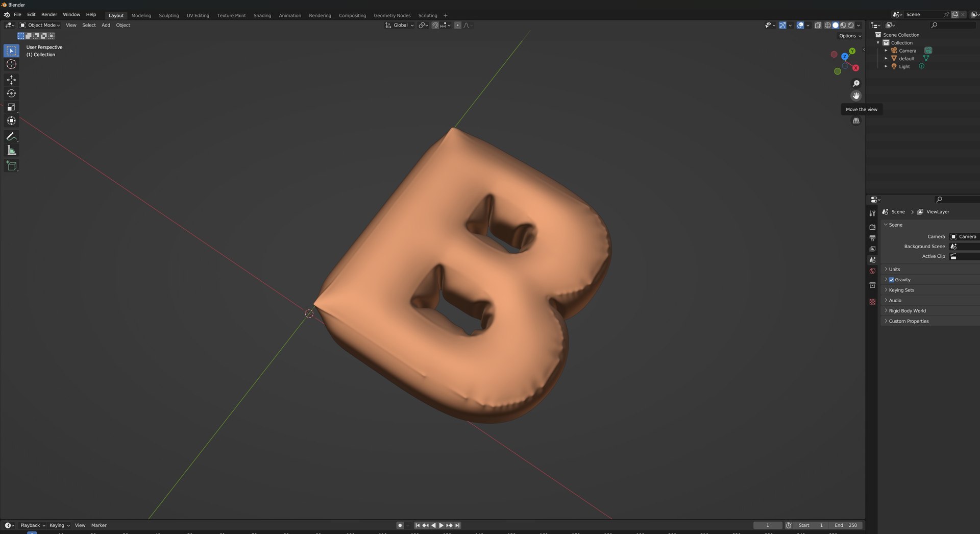This screenshot has height=534, width=980.
Task: Expand the Rigid Body World panel
Action: (929, 311)
